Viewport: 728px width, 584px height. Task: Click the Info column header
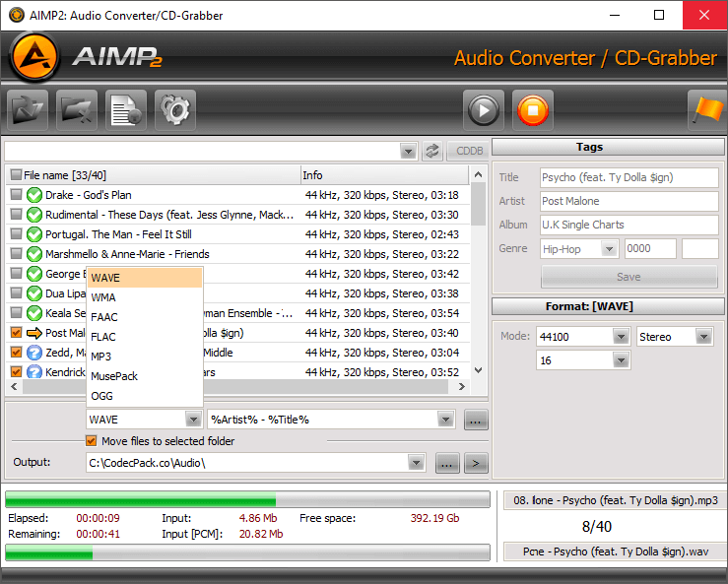(384, 175)
